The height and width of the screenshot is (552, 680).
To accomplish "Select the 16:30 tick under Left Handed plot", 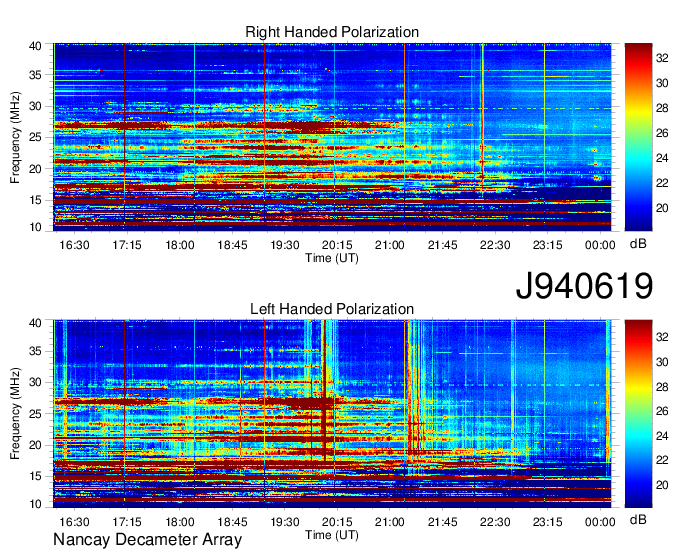I will (74, 522).
